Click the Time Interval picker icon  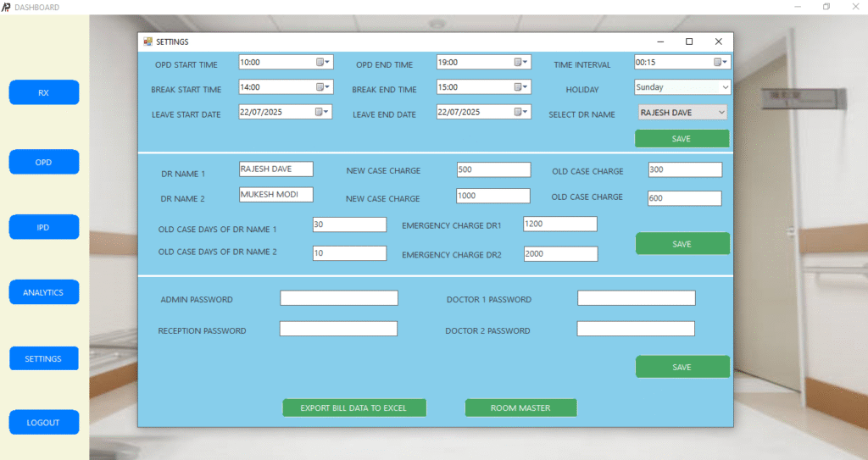point(720,62)
